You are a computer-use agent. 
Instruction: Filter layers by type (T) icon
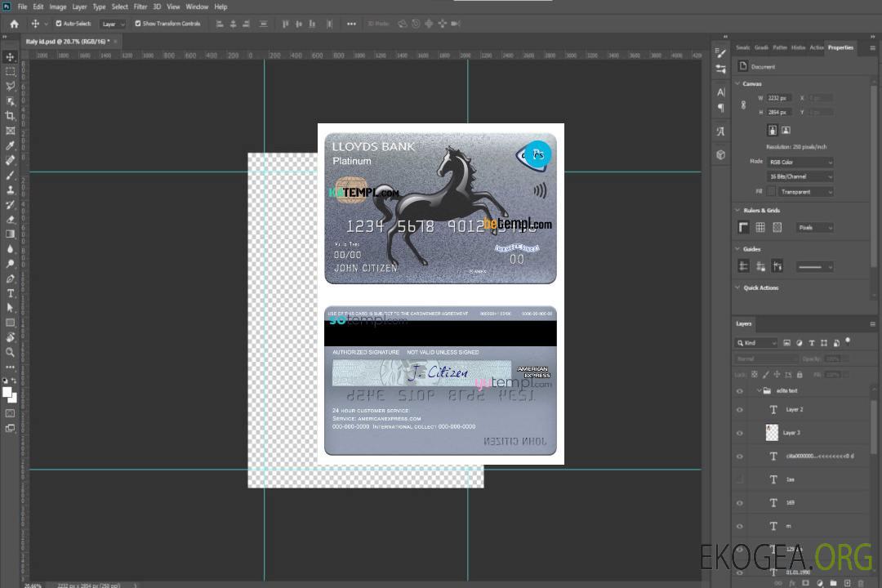(812, 343)
